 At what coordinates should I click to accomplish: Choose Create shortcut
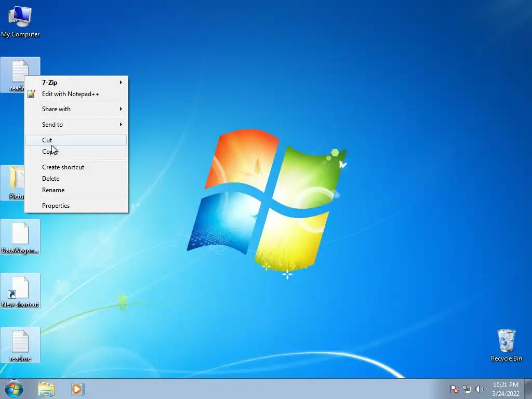[76, 167]
